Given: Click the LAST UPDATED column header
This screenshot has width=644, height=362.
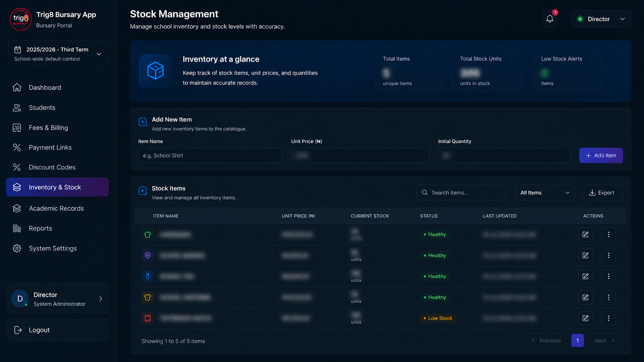Looking at the screenshot, I should (500, 216).
